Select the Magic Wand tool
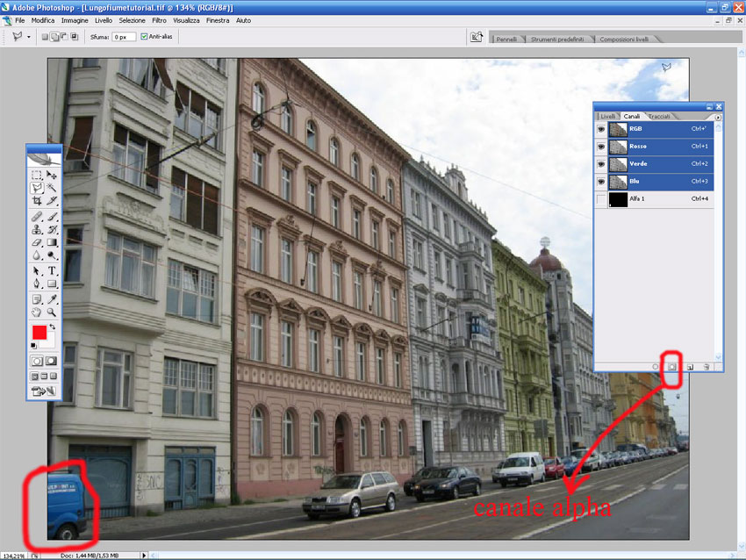The height and width of the screenshot is (560, 746). tap(52, 188)
